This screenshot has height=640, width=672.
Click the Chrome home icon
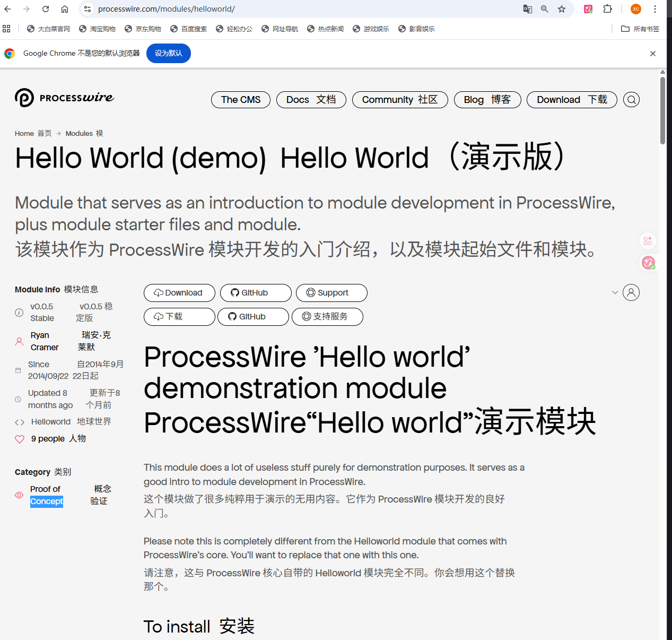[x=65, y=9]
